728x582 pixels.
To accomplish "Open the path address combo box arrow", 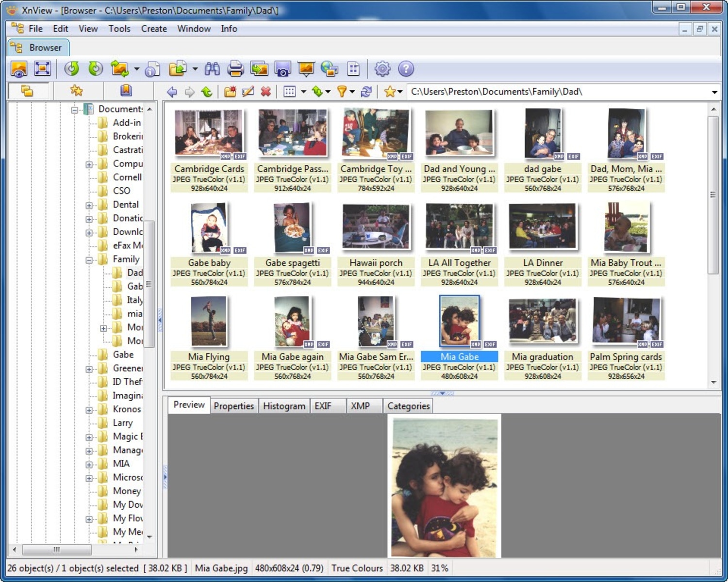I will [715, 91].
